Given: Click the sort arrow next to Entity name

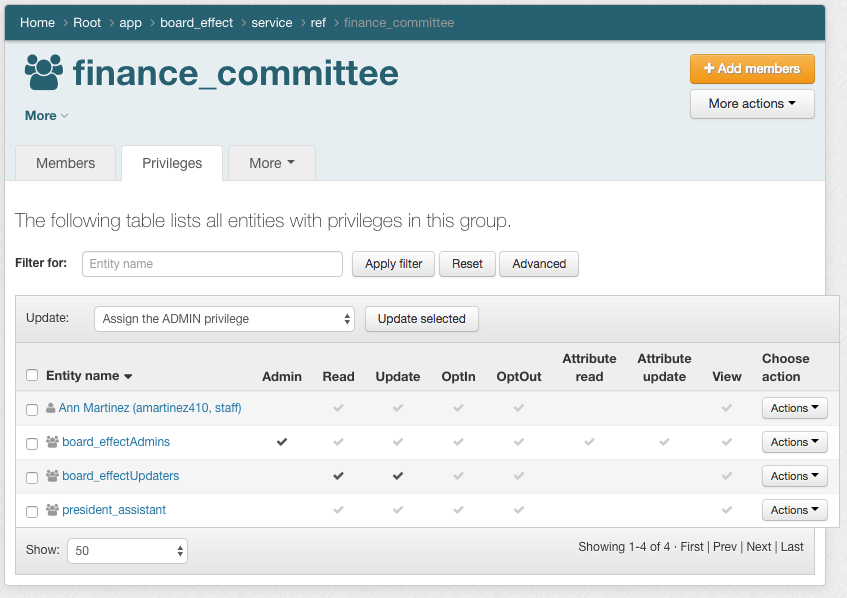Looking at the screenshot, I should click(128, 377).
